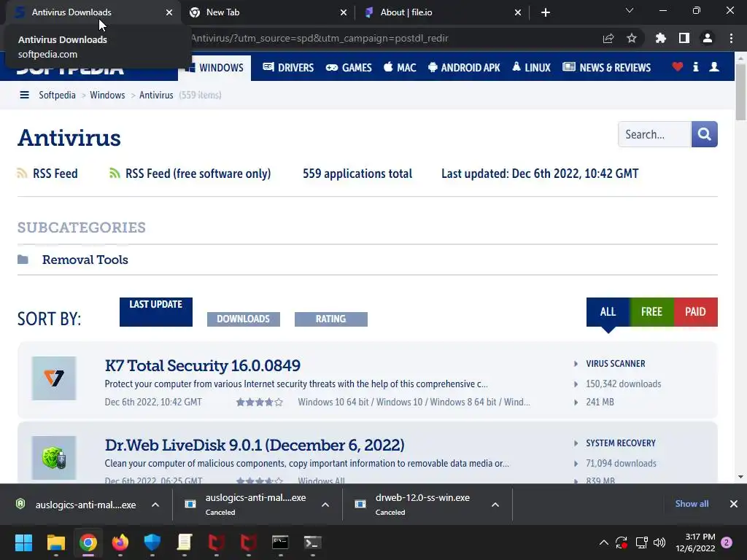Screen dimensions: 747x560
Task: Sort by DOWNLOADS
Action: click(x=244, y=319)
